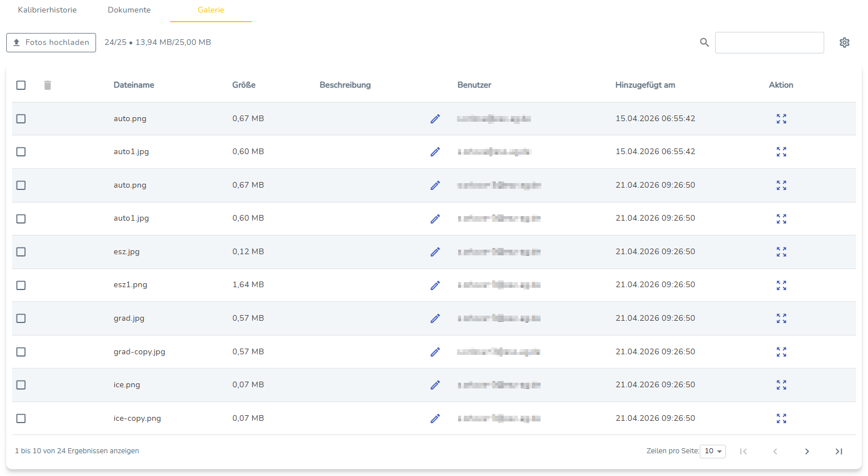
Task: Check the box next to ice-copy.png
Action: tap(21, 419)
